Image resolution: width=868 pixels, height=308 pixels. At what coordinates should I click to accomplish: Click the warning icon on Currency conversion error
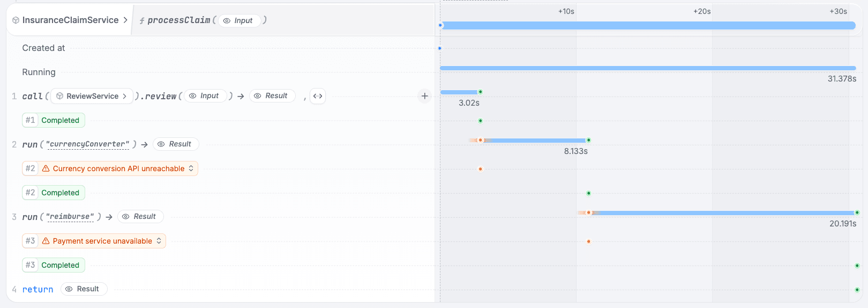[x=46, y=168]
